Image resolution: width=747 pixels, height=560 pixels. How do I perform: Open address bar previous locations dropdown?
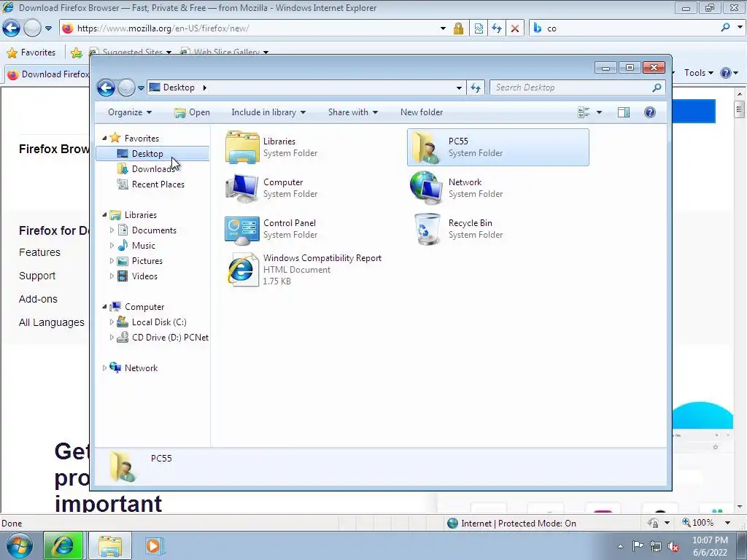click(459, 87)
